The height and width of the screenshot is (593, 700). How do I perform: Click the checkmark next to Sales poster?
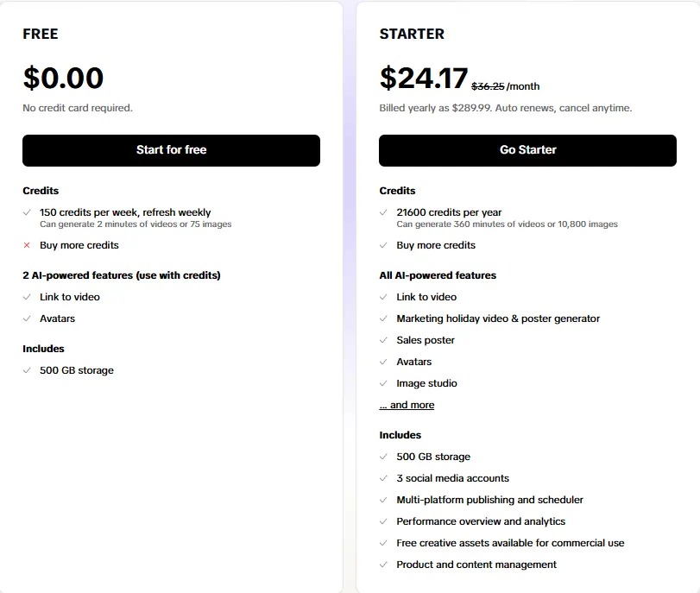pos(383,340)
